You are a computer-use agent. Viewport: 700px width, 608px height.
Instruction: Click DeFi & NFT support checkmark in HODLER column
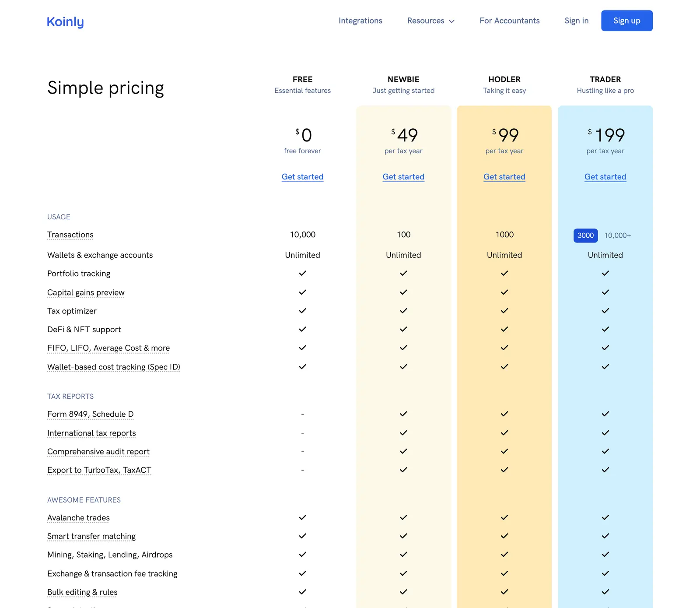coord(504,329)
